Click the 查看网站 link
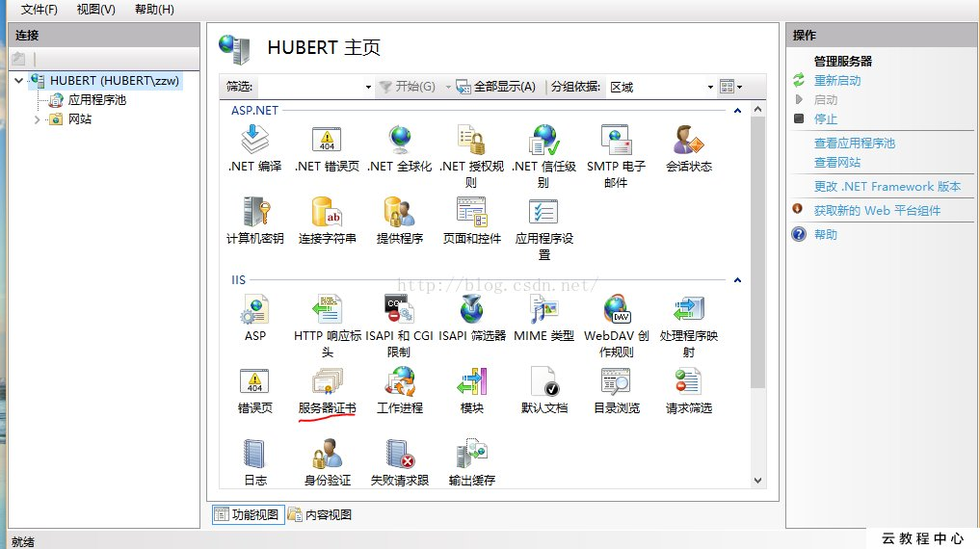This screenshot has width=980, height=549. coord(836,163)
